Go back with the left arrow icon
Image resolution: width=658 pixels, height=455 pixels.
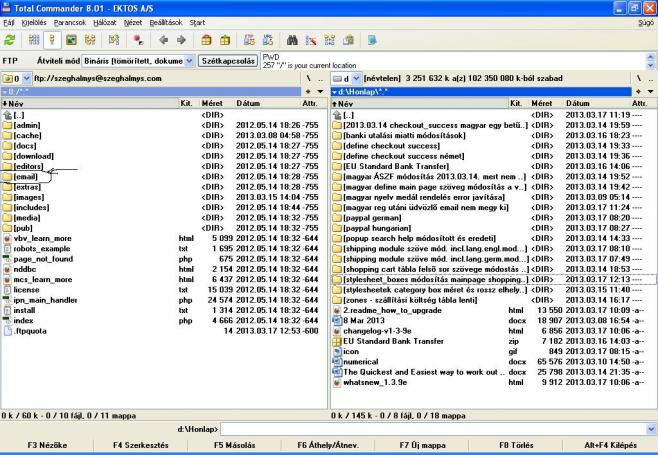(163, 40)
